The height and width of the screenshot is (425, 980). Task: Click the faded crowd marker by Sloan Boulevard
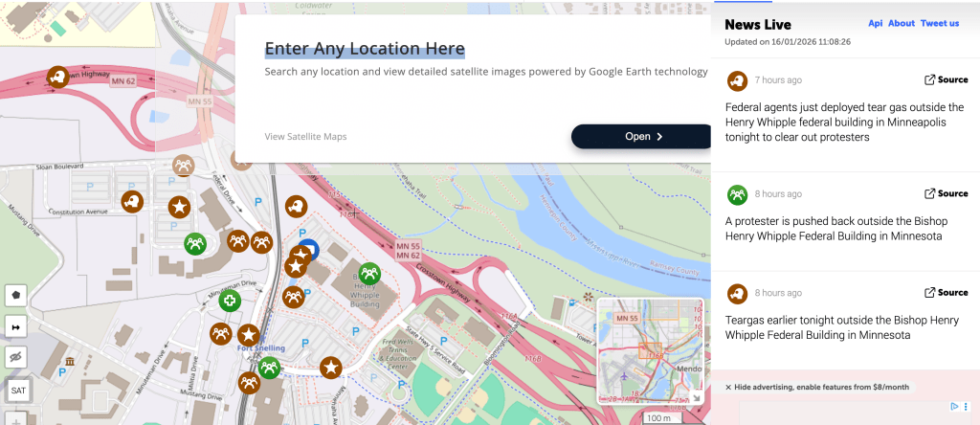click(x=183, y=166)
